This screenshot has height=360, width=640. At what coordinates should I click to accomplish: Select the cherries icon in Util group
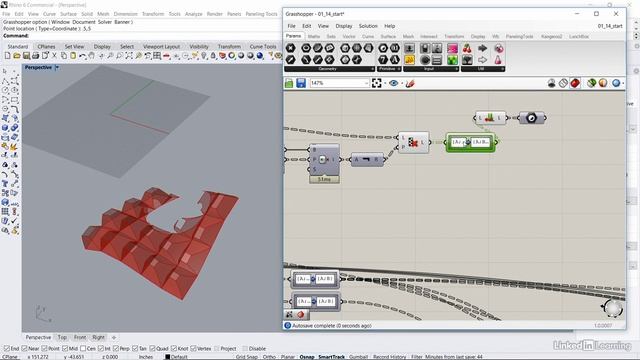pyautogui.click(x=467, y=49)
